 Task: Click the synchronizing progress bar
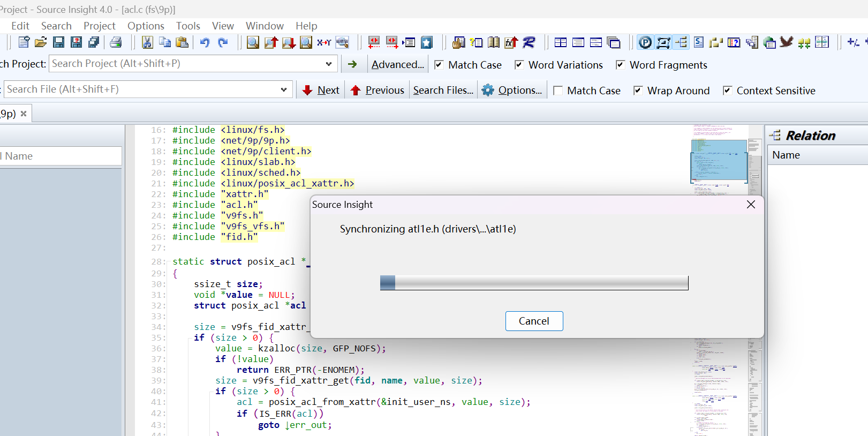click(x=534, y=283)
